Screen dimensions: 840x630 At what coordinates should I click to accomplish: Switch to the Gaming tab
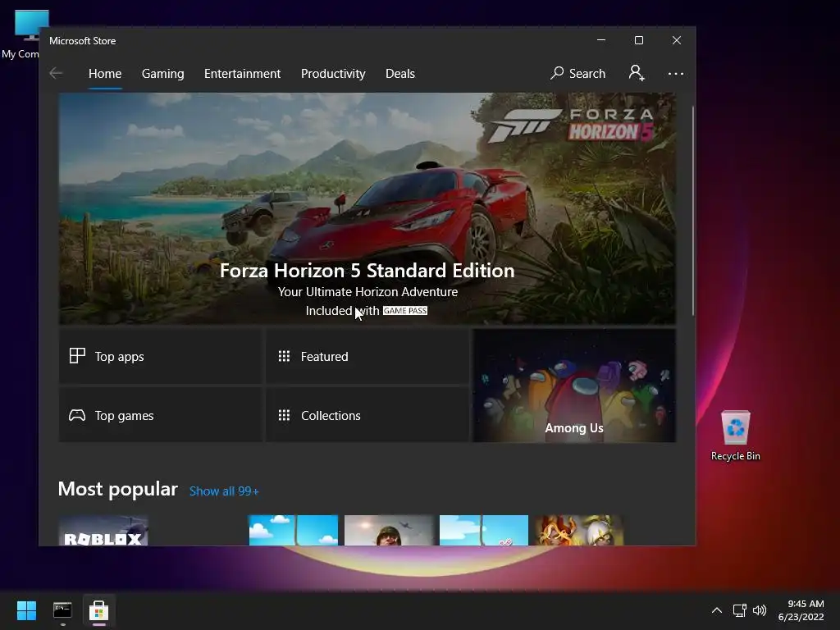163,73
